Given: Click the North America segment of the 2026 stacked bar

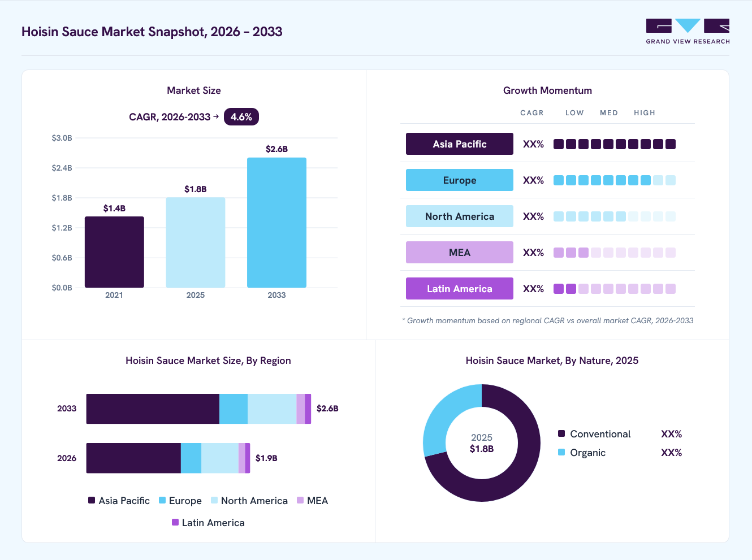Looking at the screenshot, I should [220, 458].
